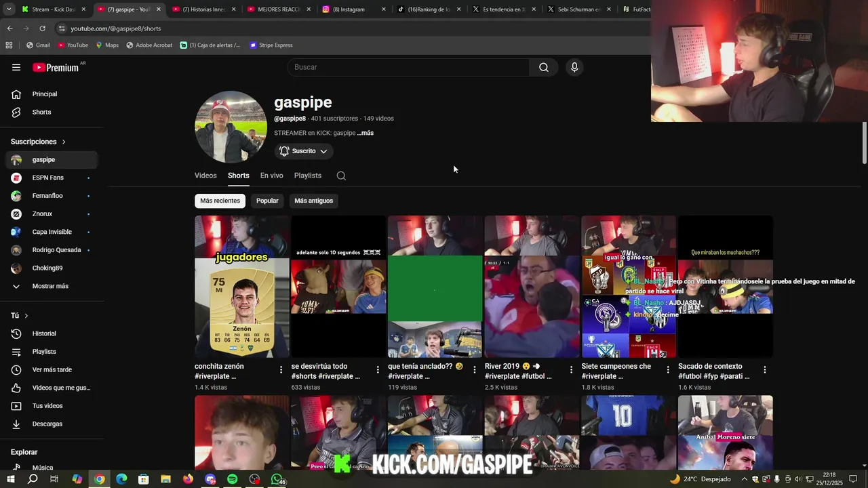Viewport: 868px width, 488px height.
Task: Click the YouTube search input field
Action: 408,67
